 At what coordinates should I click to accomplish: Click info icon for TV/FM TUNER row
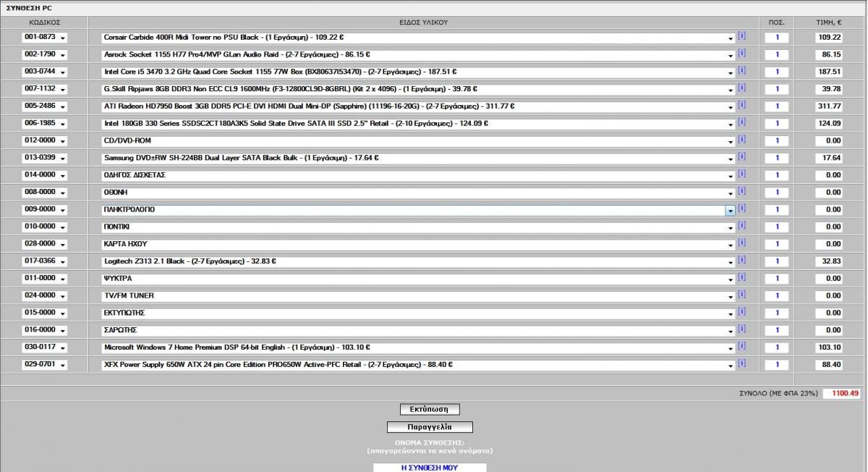[x=742, y=295]
